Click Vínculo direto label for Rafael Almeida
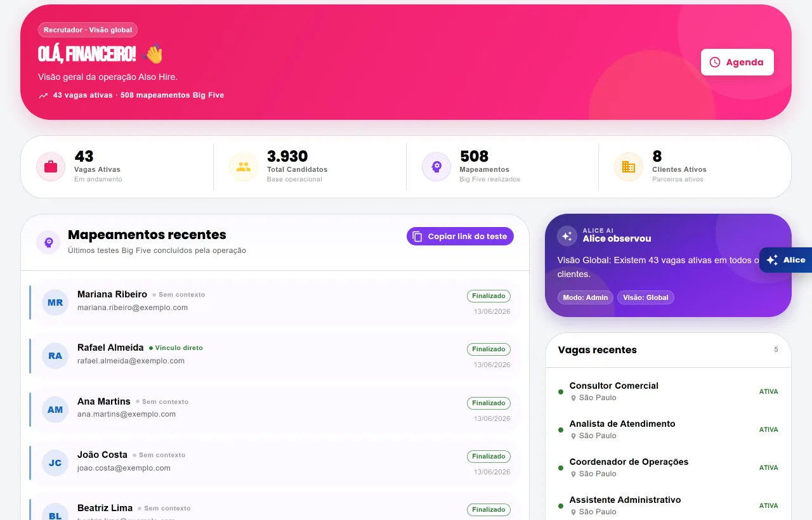 [x=176, y=348]
